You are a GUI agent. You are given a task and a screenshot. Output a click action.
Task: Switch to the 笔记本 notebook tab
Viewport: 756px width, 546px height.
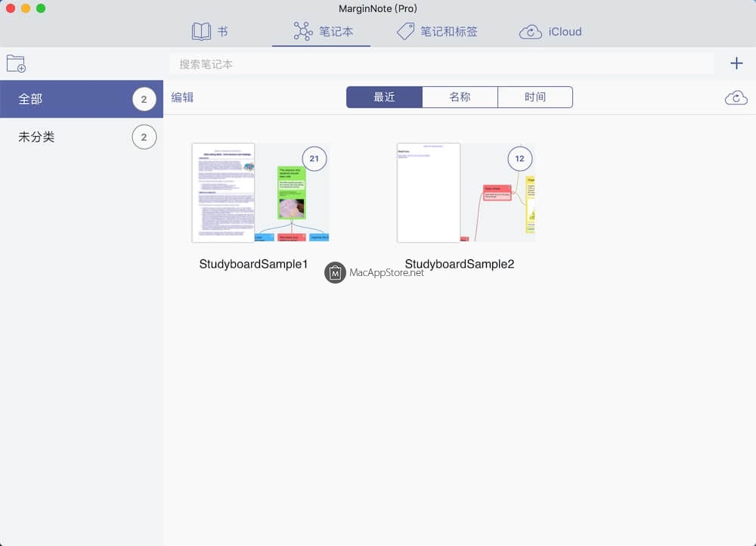(x=322, y=32)
